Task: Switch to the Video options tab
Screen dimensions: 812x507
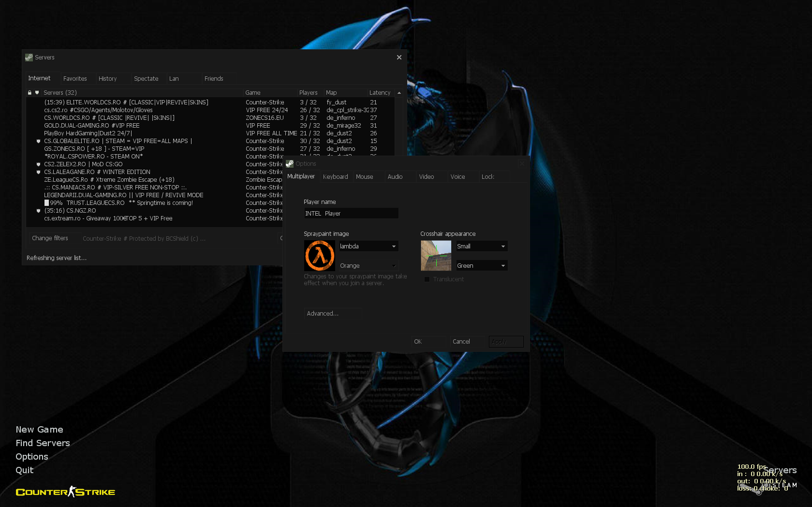Action: (x=426, y=177)
